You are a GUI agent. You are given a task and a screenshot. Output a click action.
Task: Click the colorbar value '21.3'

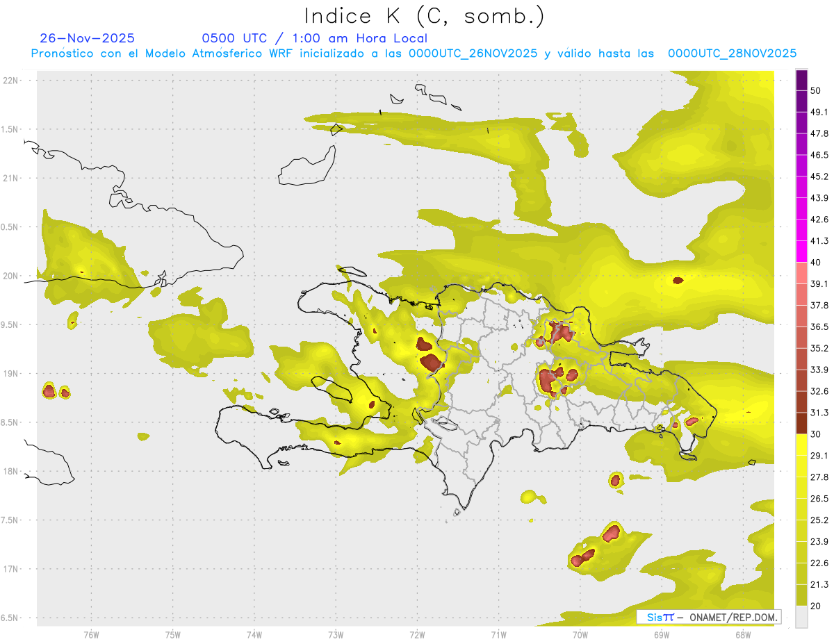[819, 585]
